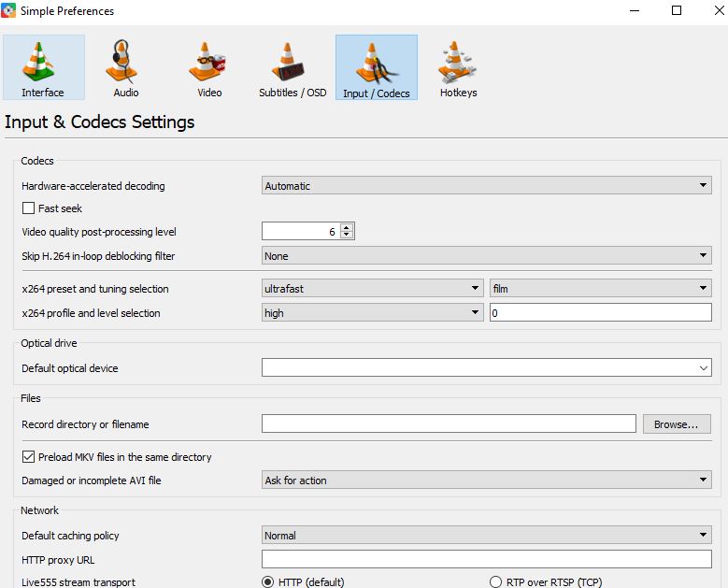Image resolution: width=728 pixels, height=588 pixels.
Task: Open the x264 preset dropdown showing ultrafast
Action: [372, 289]
